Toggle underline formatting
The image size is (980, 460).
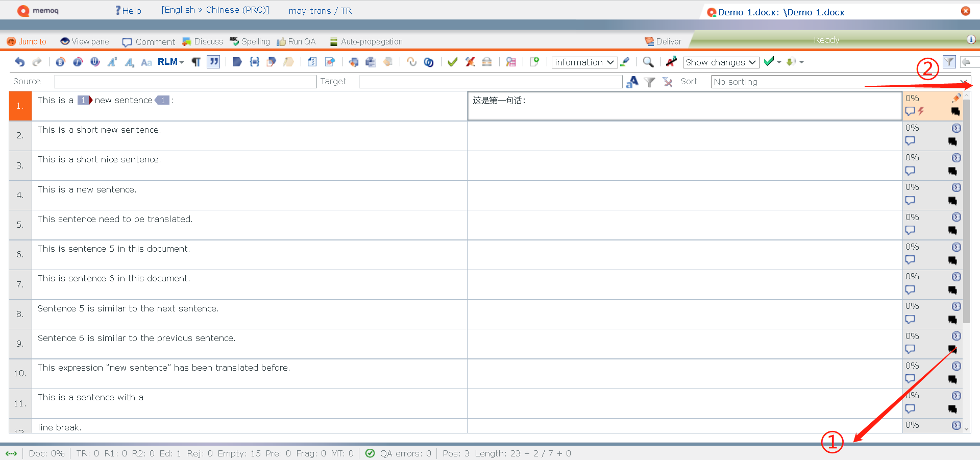click(95, 62)
